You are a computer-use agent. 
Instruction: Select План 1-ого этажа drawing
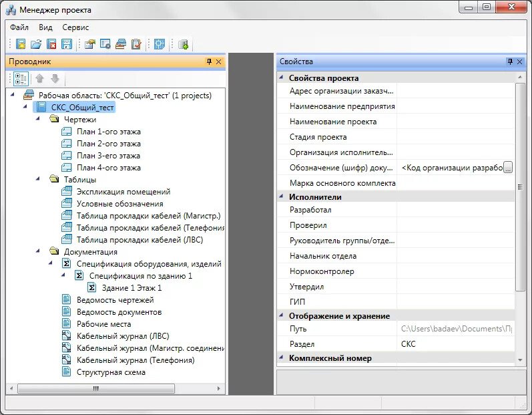coord(109,132)
